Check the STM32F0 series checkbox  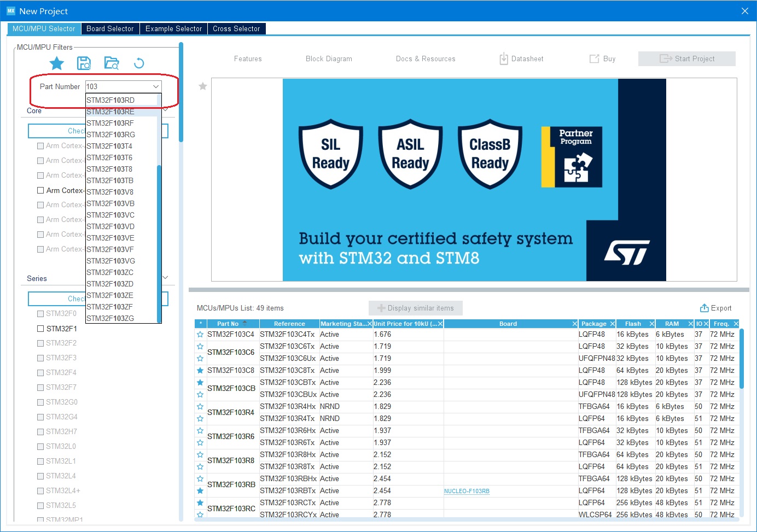pos(40,314)
